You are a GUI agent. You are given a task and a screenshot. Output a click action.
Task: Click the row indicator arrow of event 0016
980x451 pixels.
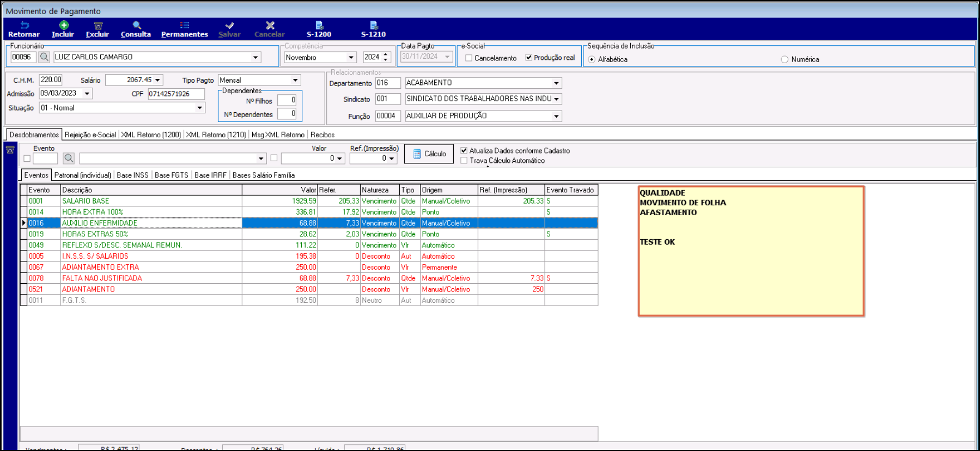click(23, 223)
